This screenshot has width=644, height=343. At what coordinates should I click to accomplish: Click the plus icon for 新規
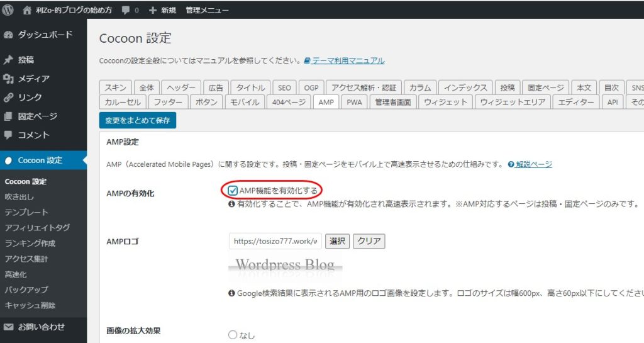click(152, 11)
